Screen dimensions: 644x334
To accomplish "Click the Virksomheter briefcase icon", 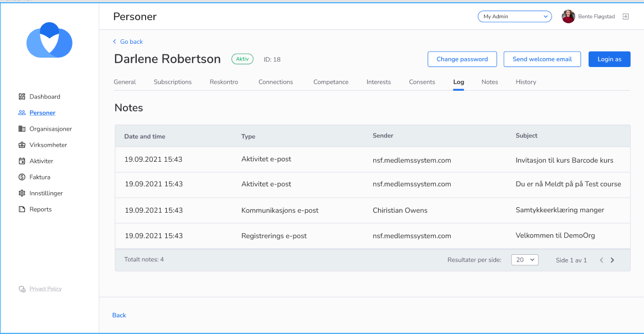I will (22, 145).
